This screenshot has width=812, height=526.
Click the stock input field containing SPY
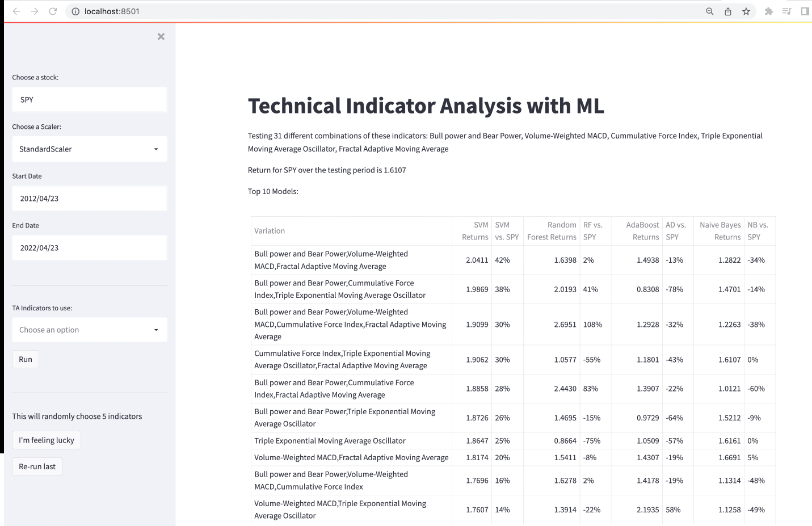90,100
